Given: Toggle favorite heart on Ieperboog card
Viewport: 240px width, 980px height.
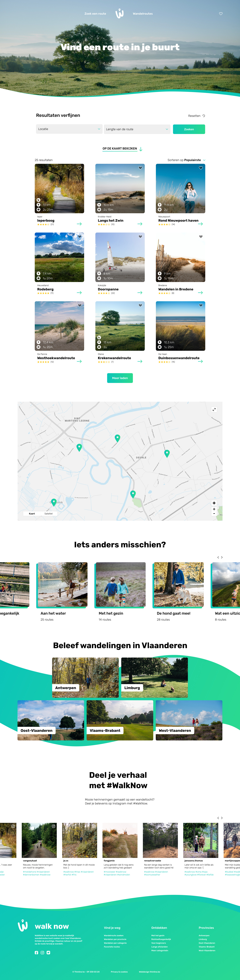Looking at the screenshot, I should 80,168.
